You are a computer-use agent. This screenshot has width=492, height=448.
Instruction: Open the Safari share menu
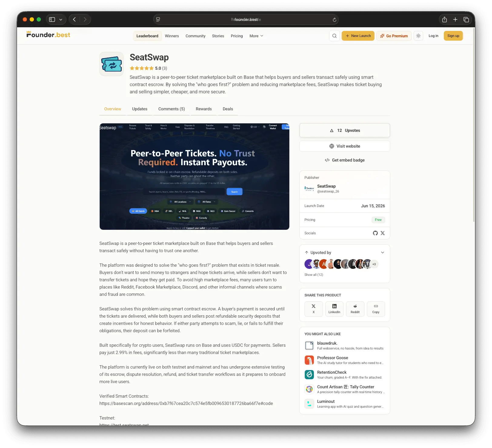[x=444, y=20]
